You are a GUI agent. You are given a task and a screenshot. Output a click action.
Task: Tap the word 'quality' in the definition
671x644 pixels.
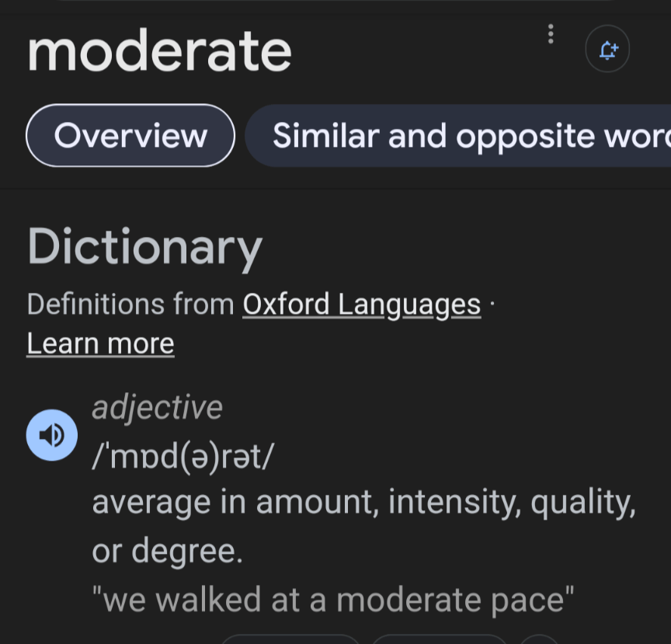(x=582, y=503)
